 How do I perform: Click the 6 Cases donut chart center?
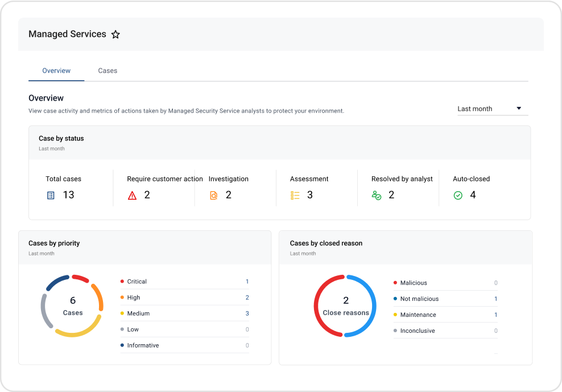pos(72,306)
